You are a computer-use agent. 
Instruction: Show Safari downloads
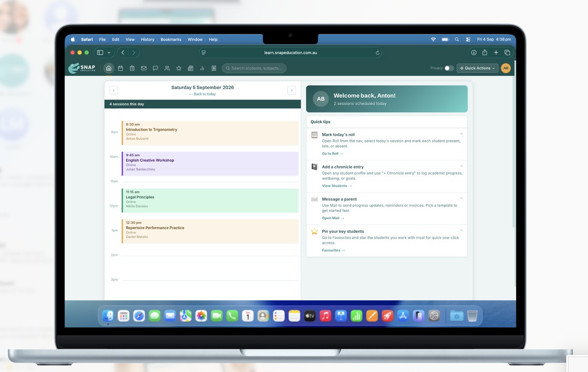[x=474, y=52]
